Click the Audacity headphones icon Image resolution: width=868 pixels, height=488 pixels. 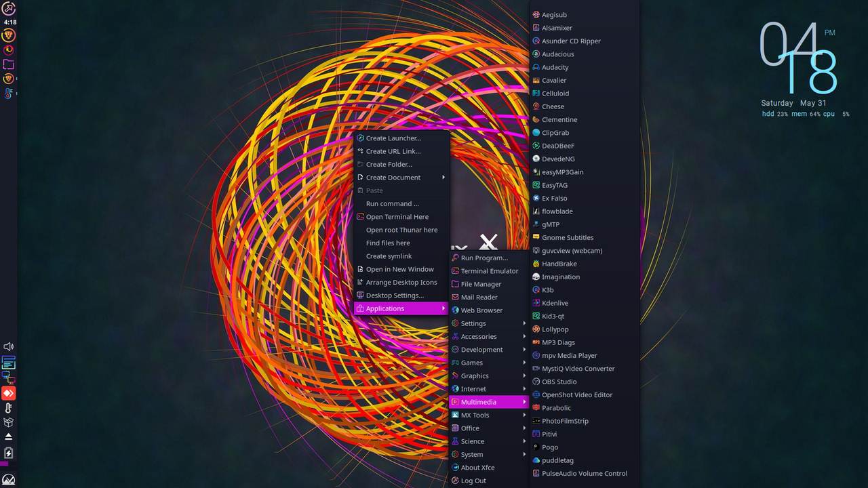(536, 67)
